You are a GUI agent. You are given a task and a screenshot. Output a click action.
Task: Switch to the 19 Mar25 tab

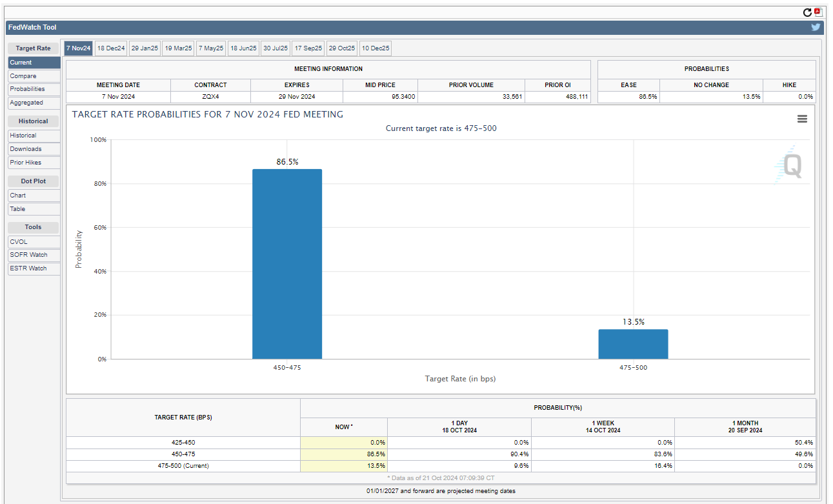178,48
